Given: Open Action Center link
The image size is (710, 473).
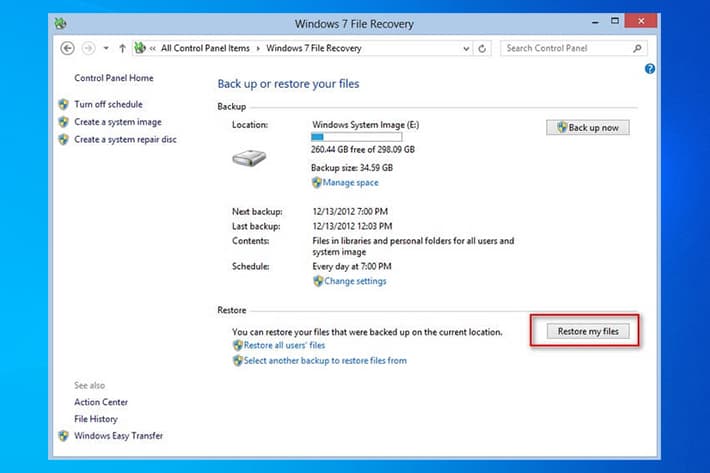Looking at the screenshot, I should point(101,402).
